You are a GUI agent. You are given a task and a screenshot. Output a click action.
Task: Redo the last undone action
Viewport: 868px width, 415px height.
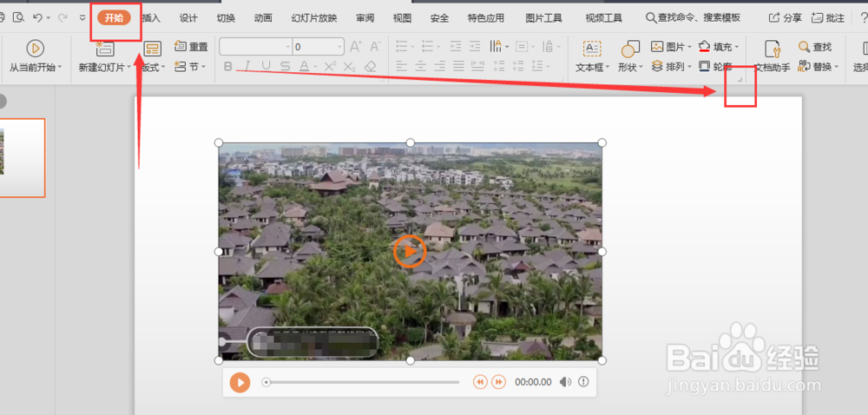[62, 17]
